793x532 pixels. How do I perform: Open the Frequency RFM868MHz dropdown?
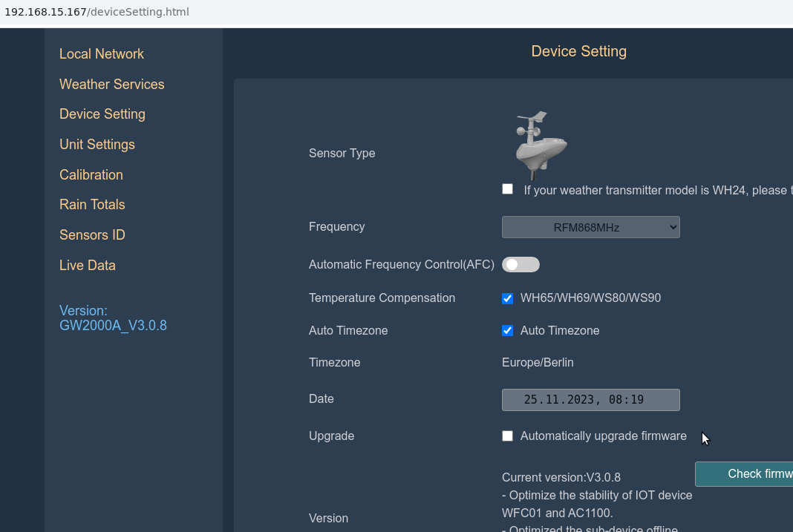(591, 227)
